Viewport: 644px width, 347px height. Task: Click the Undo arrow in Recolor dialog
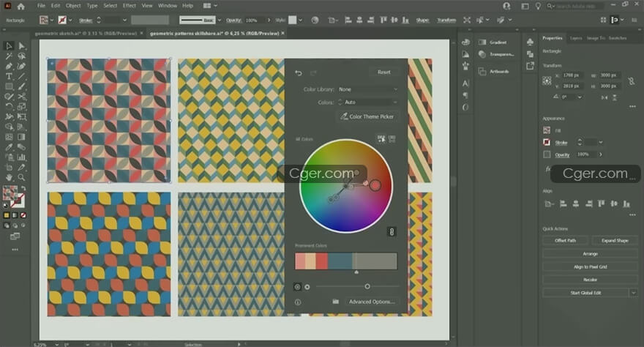tap(298, 72)
